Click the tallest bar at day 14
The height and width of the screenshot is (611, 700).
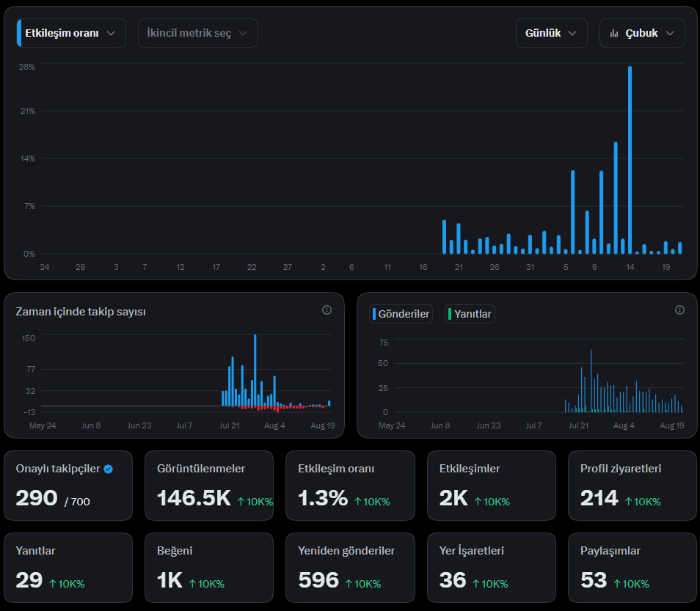click(x=630, y=160)
